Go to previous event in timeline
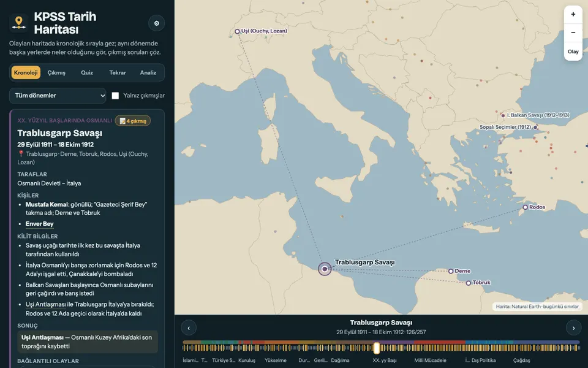588x368 pixels. (189, 328)
